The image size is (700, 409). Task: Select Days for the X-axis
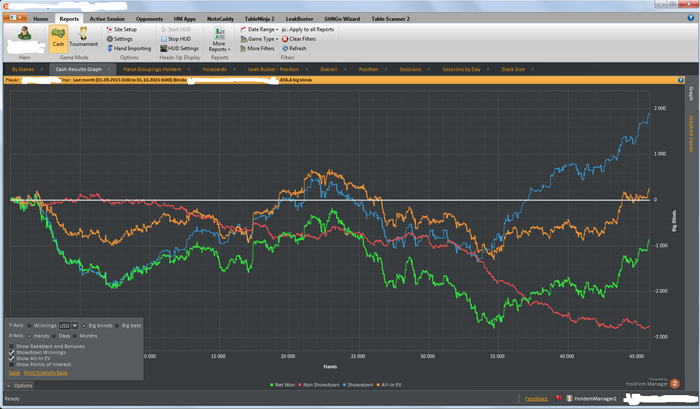pos(54,336)
